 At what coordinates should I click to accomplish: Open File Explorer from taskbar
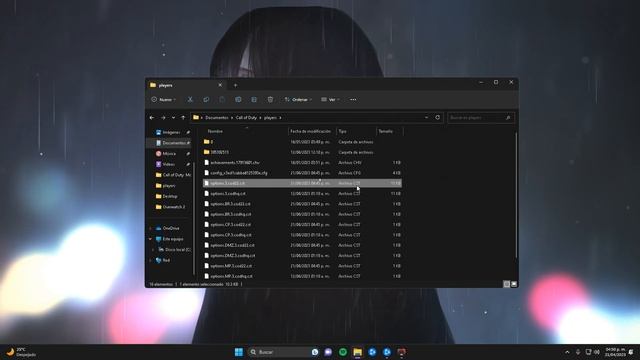pyautogui.click(x=358, y=352)
